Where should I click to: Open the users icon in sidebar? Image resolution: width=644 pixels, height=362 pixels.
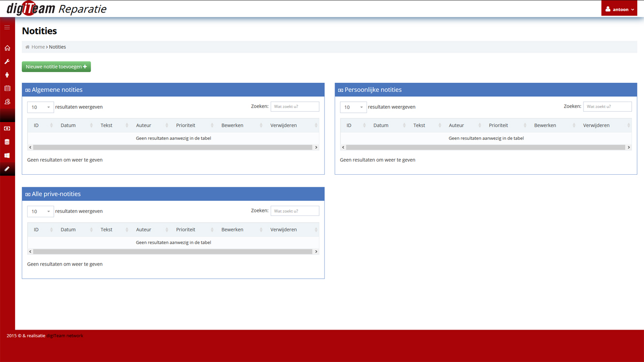tap(7, 102)
